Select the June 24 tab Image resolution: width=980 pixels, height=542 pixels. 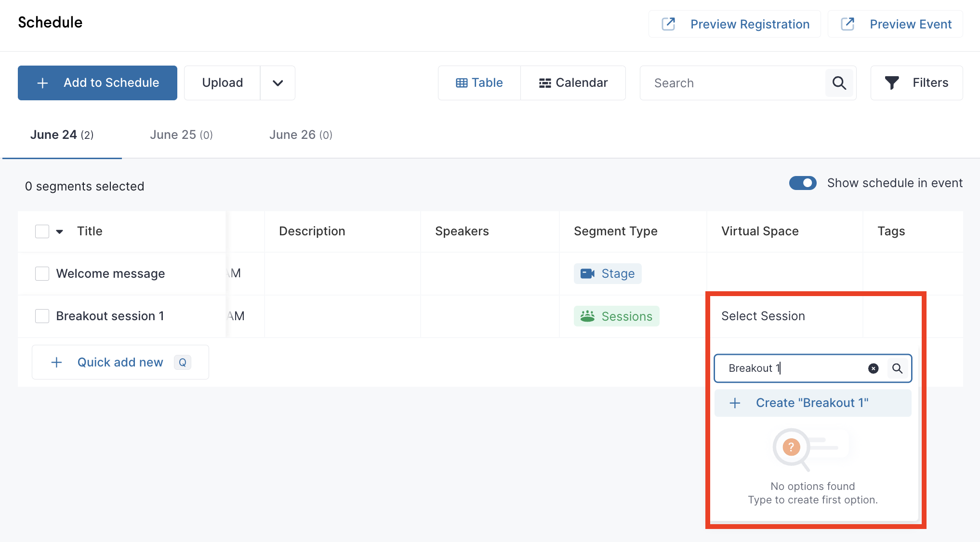(62, 135)
